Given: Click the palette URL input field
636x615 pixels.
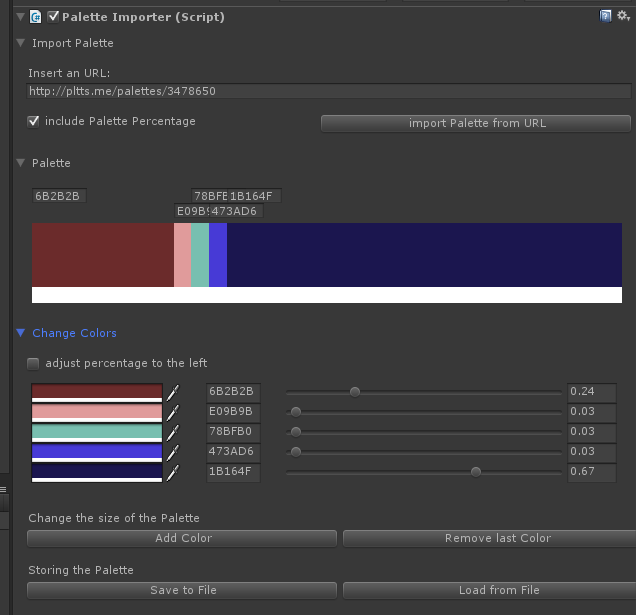Looking at the screenshot, I should pyautogui.click(x=329, y=91).
